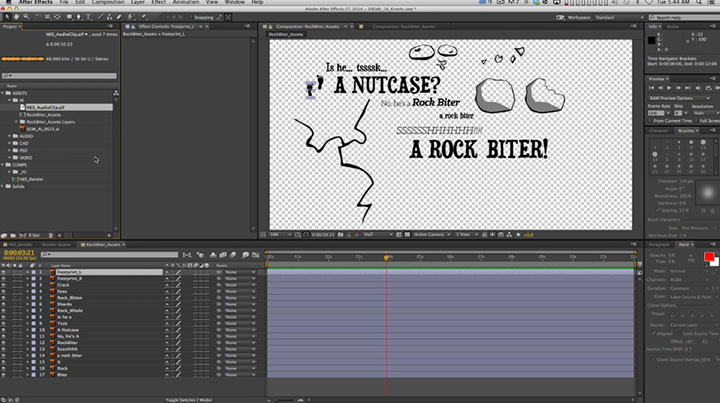The height and width of the screenshot is (403, 720).
Task: Hide the Footprint_L layer with eye toggle
Action: [x=4, y=272]
